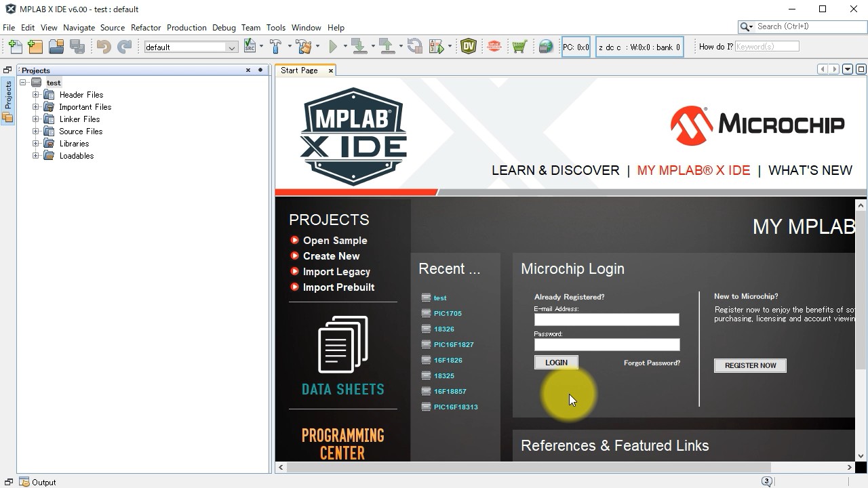This screenshot has width=868, height=488.
Task: Select Linker Files in project tree
Action: (x=79, y=119)
